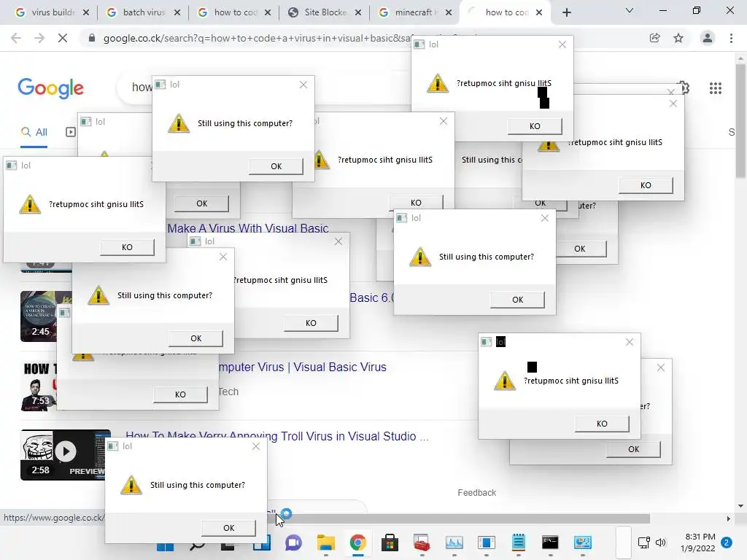Open the Google apps grid icon
The image size is (747, 560).
point(715,88)
